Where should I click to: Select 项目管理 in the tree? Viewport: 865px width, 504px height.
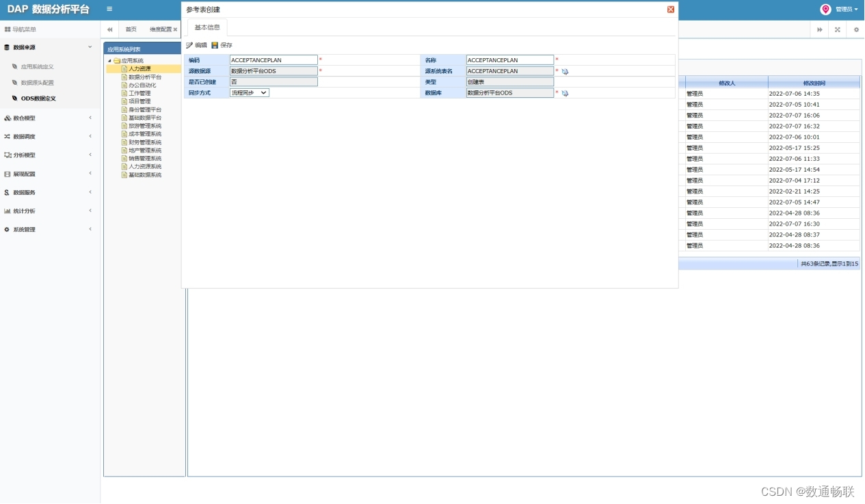coord(139,101)
